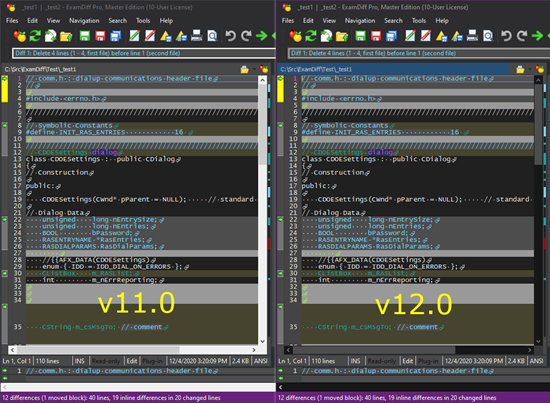Image resolution: width=550 pixels, height=403 pixels.
Task: Click the Print Preview magnifier icon in v12.0 toolbar
Action: pos(488,36)
